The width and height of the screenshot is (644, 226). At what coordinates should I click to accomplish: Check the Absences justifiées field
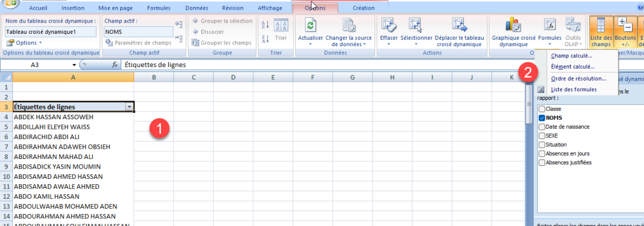[x=541, y=162]
